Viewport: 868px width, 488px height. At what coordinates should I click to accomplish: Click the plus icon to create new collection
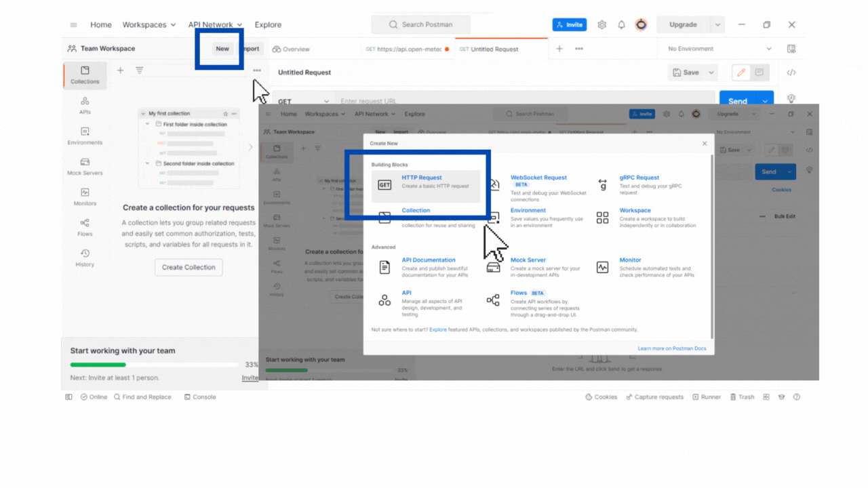point(120,70)
